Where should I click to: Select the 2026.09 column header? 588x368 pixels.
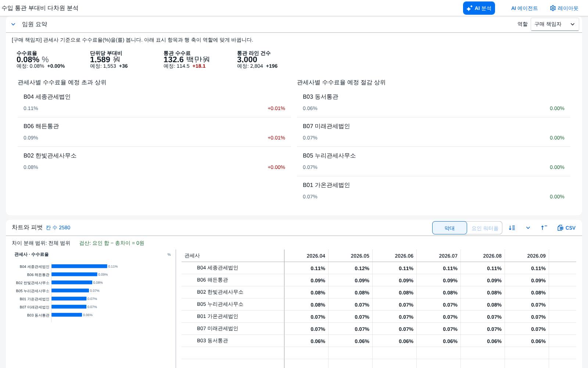pos(527,256)
